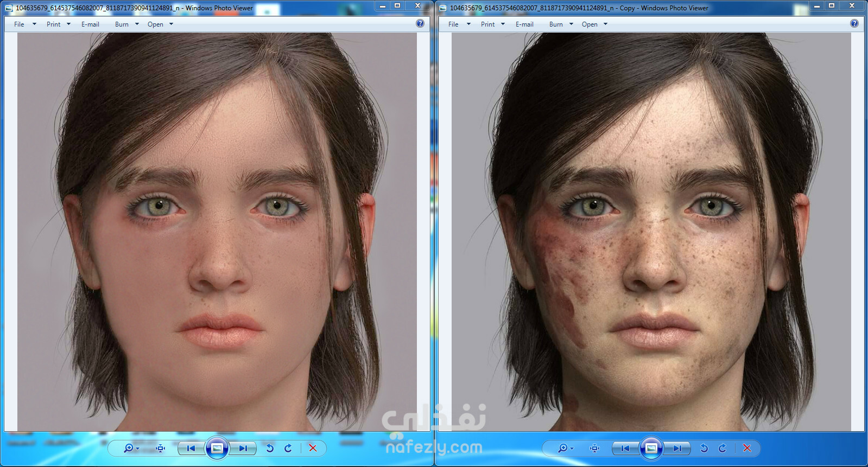This screenshot has width=868, height=467.
Task: Go to previous image in right Copy viewer
Action: [x=625, y=448]
